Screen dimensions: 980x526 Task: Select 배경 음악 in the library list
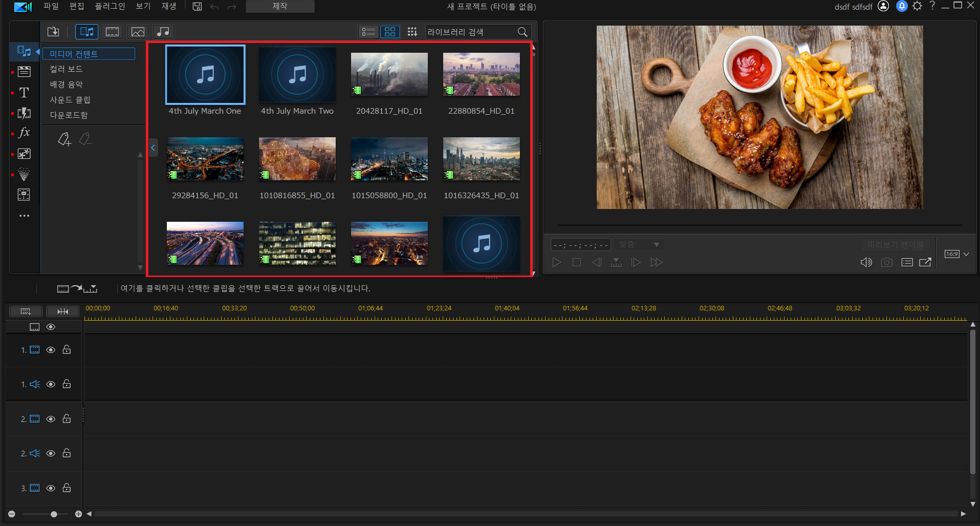66,85
